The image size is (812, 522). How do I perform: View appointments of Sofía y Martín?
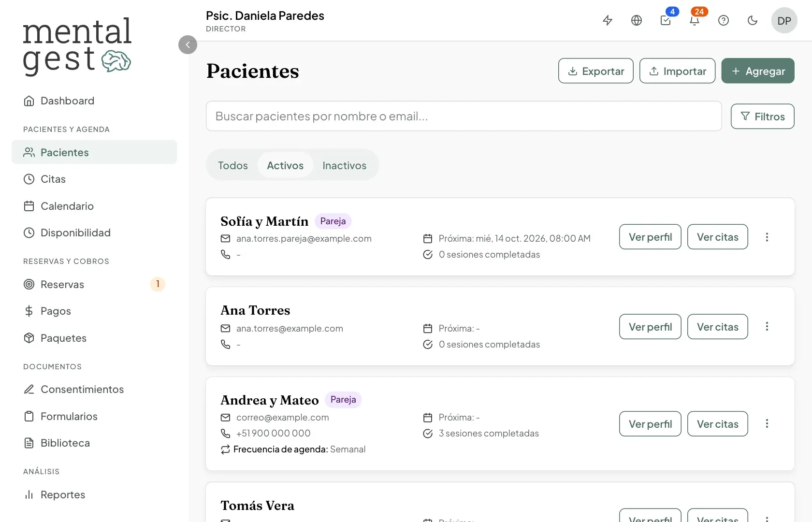718,237
